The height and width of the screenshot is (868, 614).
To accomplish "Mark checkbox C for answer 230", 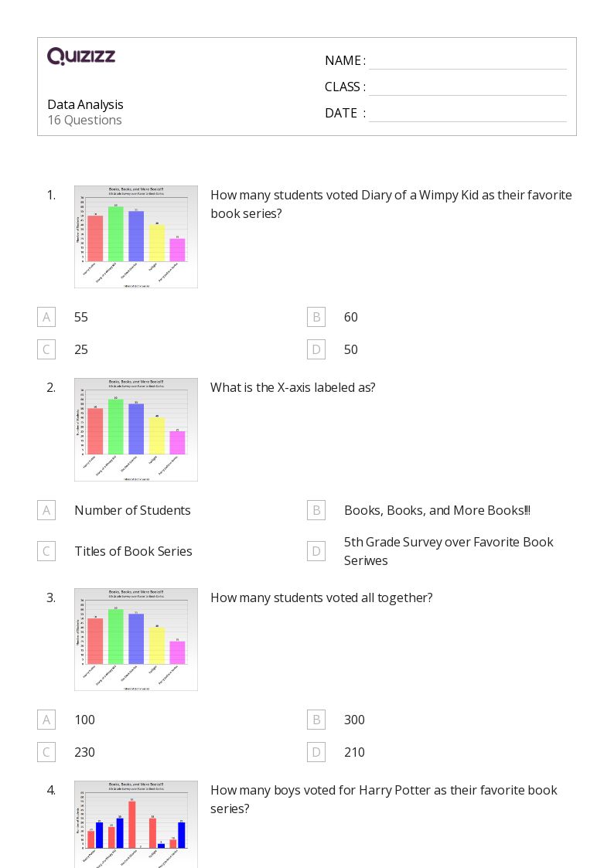I will (x=46, y=752).
